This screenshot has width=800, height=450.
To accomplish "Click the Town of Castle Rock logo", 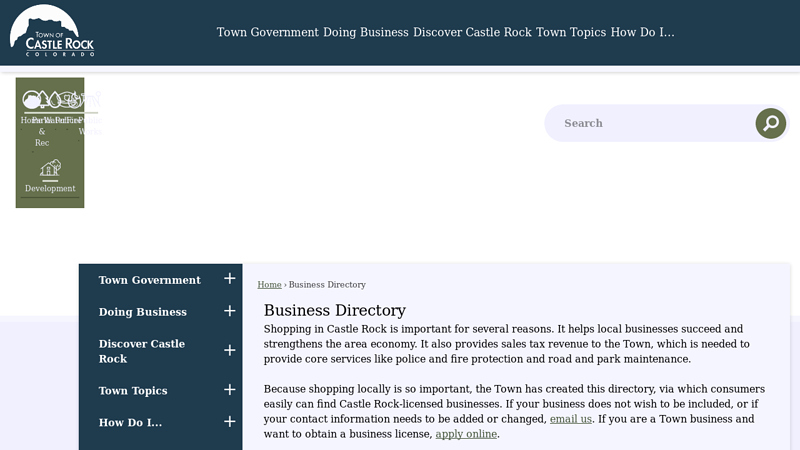I will tap(52, 31).
